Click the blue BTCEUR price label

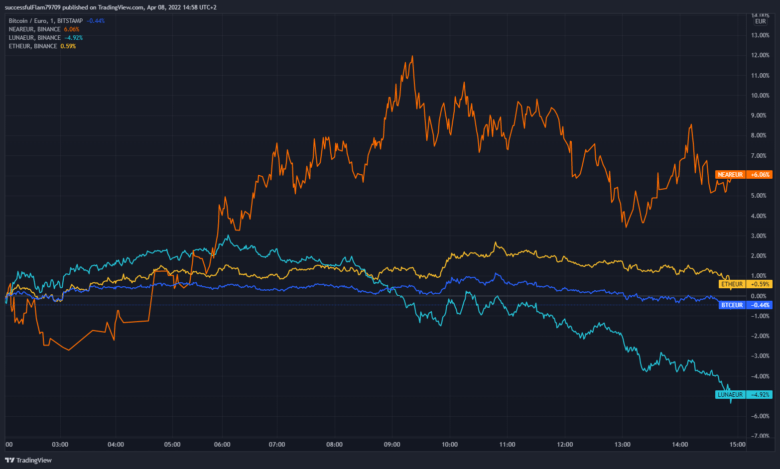[x=732, y=305]
